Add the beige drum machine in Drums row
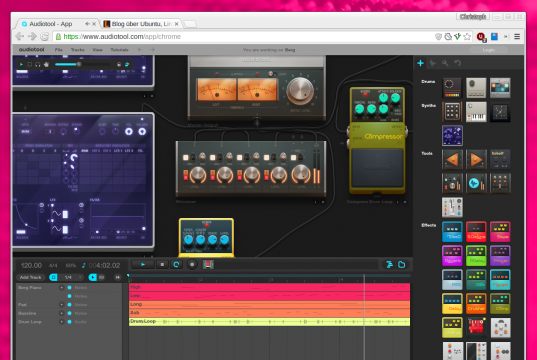Viewport: 537px width, 360px height. pos(476,88)
